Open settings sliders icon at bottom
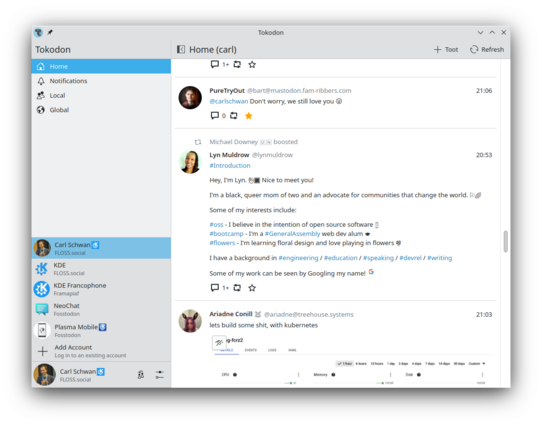 tap(159, 375)
